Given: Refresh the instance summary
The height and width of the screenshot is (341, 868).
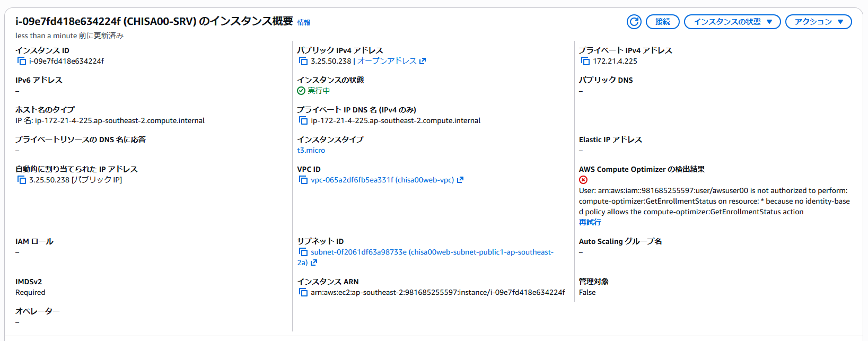Looking at the screenshot, I should pyautogui.click(x=634, y=22).
